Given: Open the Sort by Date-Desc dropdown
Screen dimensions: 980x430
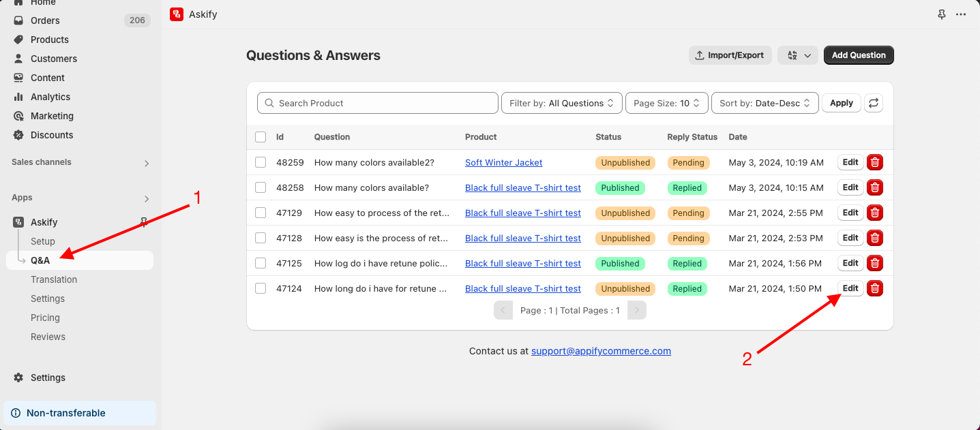Looking at the screenshot, I should (x=765, y=103).
